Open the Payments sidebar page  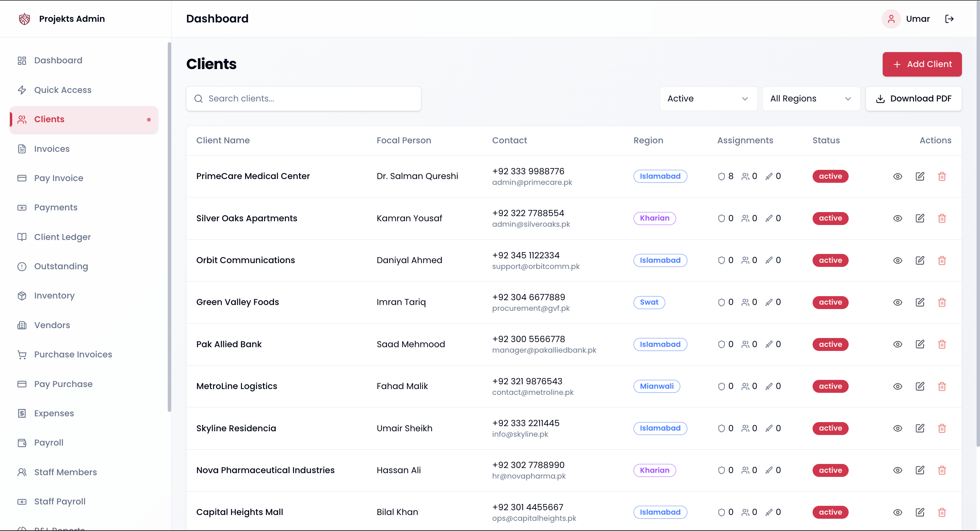(84, 207)
